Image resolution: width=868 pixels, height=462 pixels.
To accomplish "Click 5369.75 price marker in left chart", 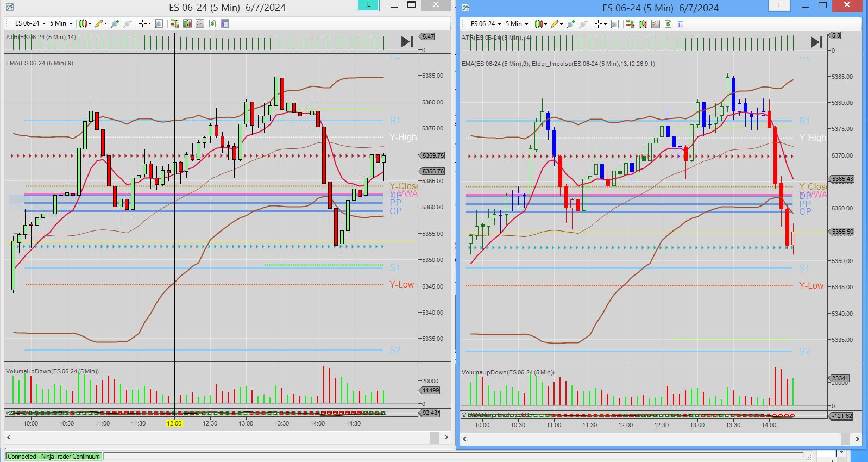I will (433, 155).
